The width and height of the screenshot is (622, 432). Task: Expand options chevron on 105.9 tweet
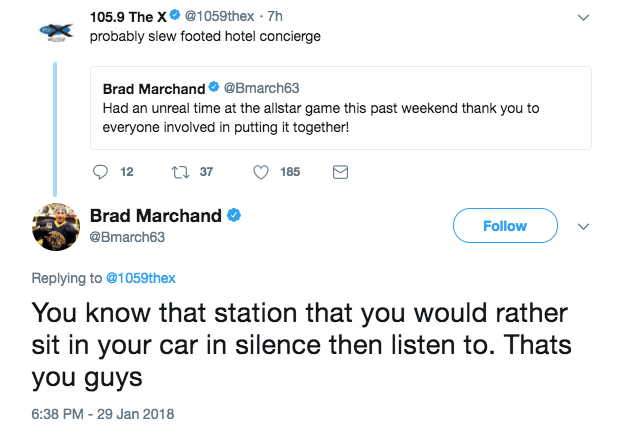[x=583, y=17]
